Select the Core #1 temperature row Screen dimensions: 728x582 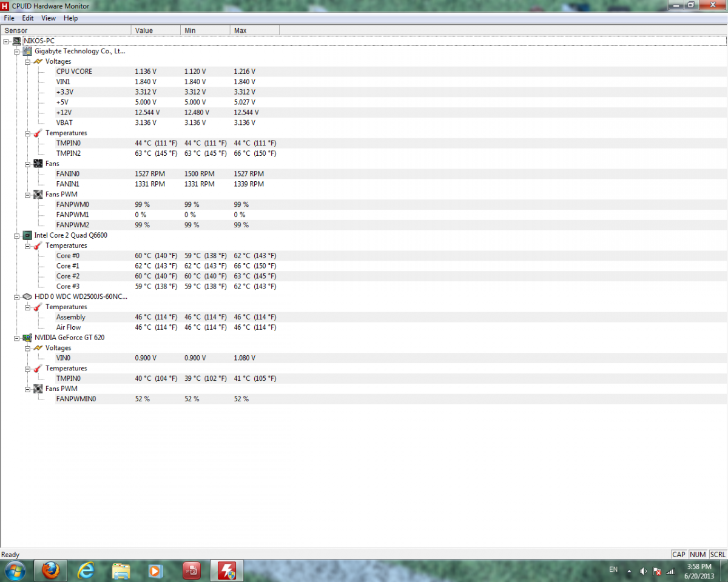(391, 266)
